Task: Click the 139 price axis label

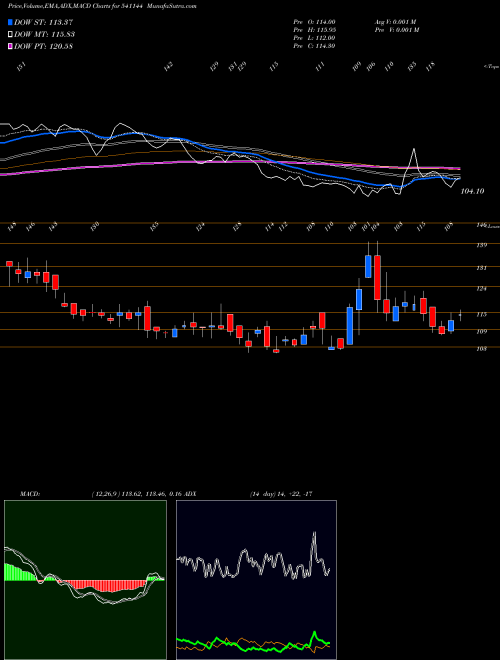Action: [482, 245]
